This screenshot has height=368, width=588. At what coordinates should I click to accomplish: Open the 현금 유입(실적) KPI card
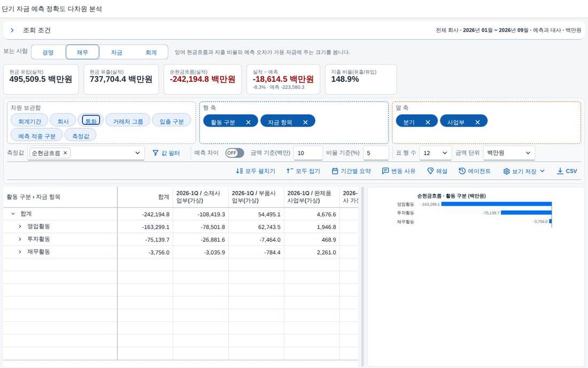[41, 79]
